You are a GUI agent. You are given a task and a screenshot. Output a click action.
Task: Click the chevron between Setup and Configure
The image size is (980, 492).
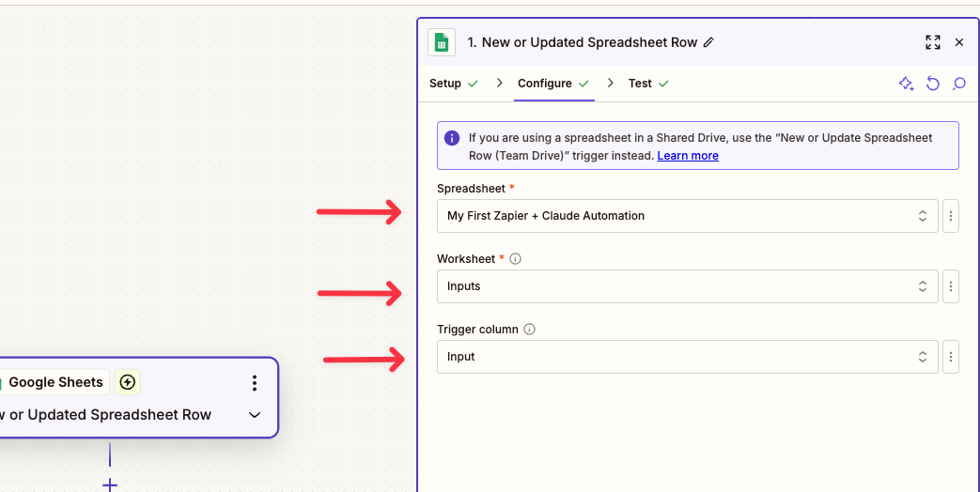point(499,83)
